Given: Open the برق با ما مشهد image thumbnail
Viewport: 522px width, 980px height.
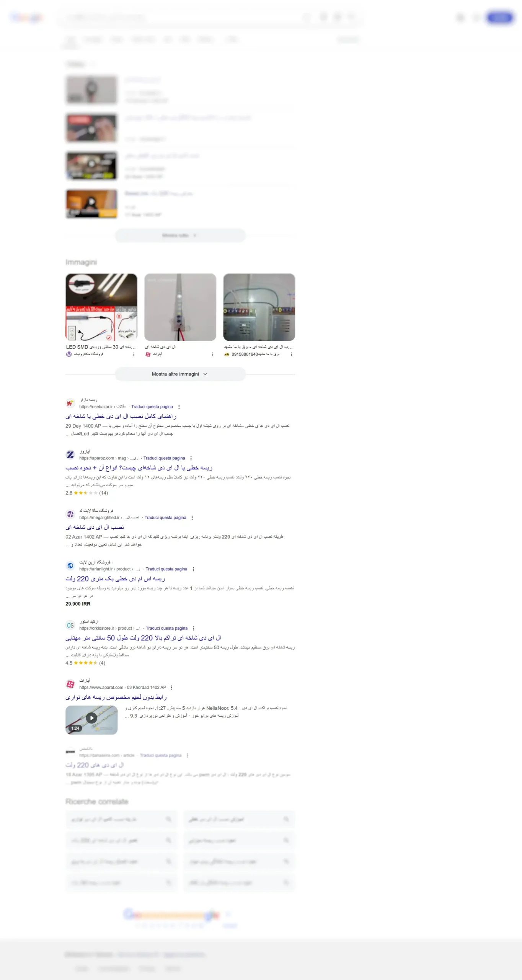Looking at the screenshot, I should tap(259, 307).
